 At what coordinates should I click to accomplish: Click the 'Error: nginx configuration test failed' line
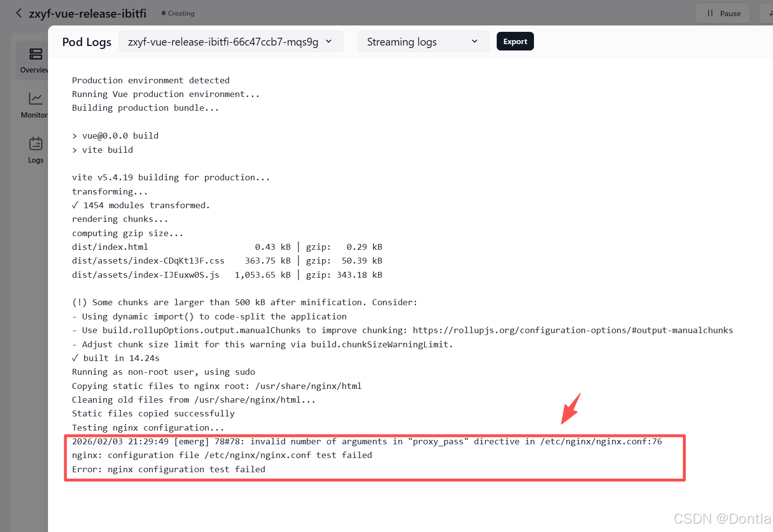tap(169, 469)
